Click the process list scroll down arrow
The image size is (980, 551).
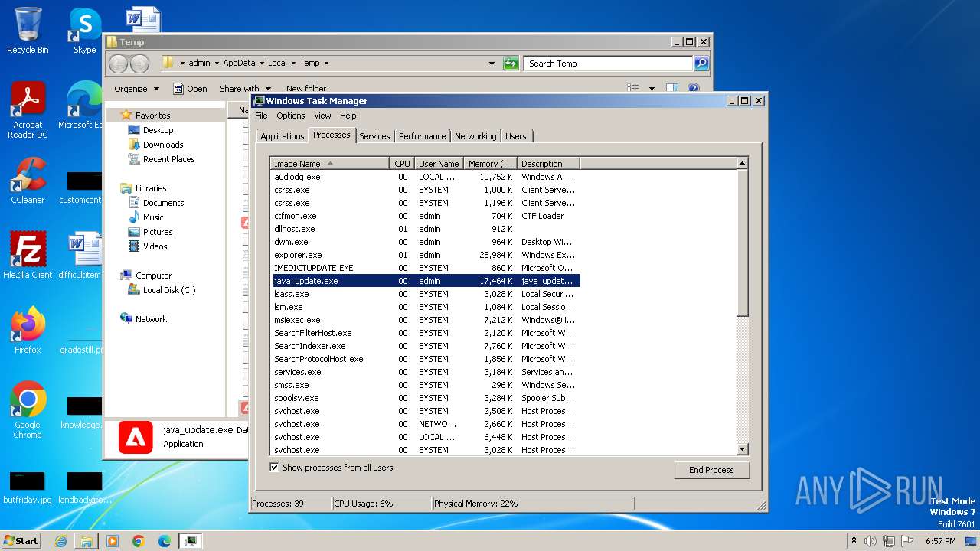coord(742,449)
